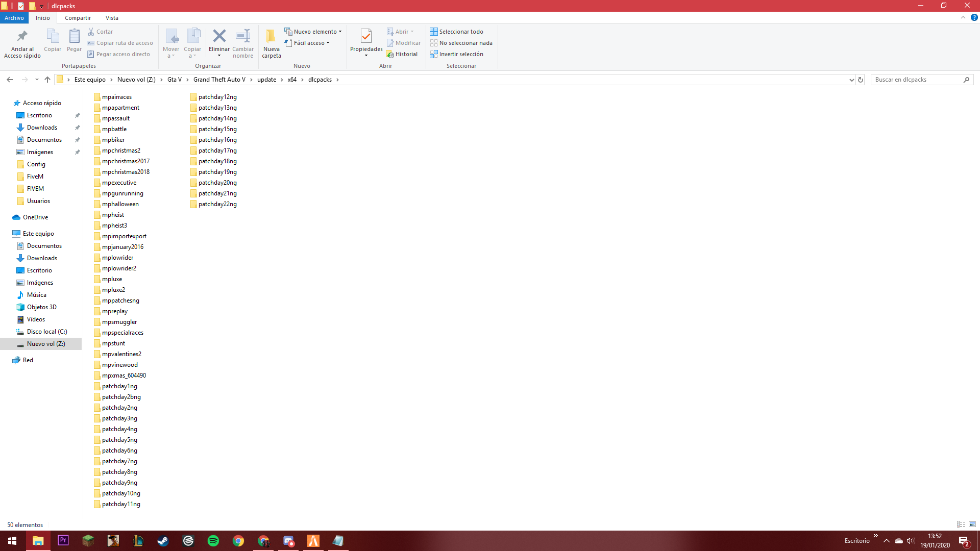This screenshot has height=551, width=980.
Task: Switch to the Inicio ribbon tab
Action: click(x=43, y=18)
